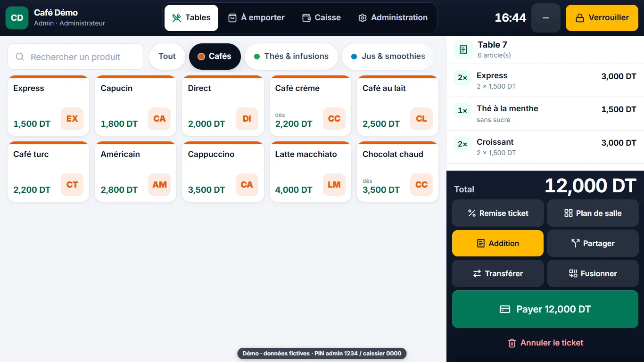Click the minimize dash button near the clock
644x362 pixels.
pyautogui.click(x=546, y=18)
